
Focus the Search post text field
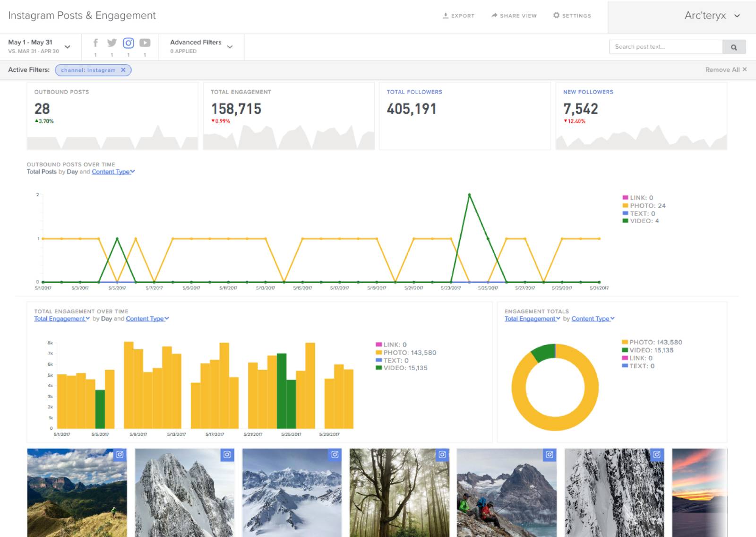666,47
